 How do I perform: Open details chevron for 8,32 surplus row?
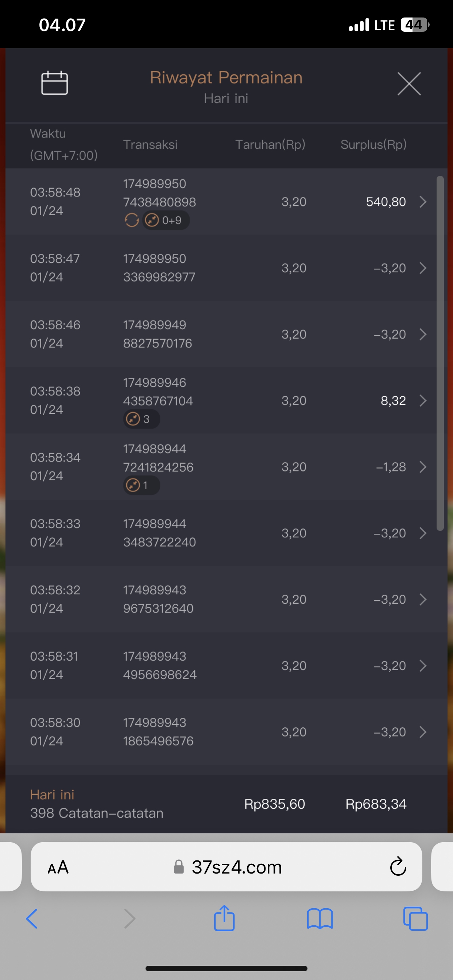(x=423, y=401)
